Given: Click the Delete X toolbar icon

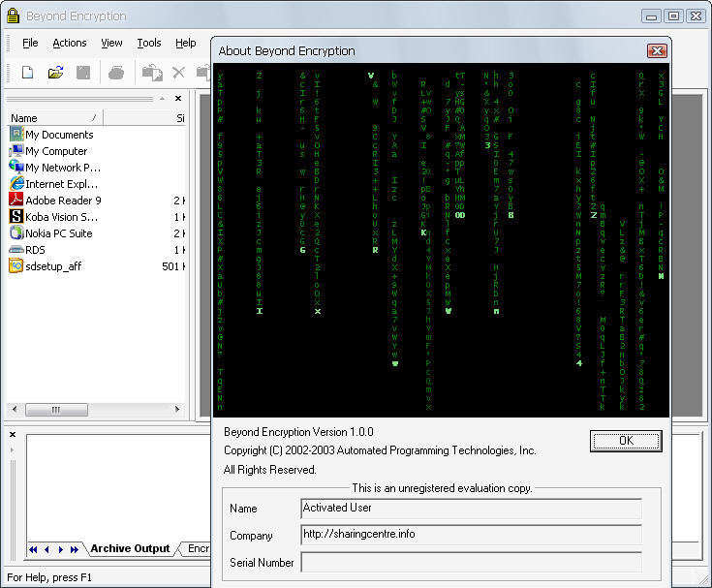Looking at the screenshot, I should [179, 73].
